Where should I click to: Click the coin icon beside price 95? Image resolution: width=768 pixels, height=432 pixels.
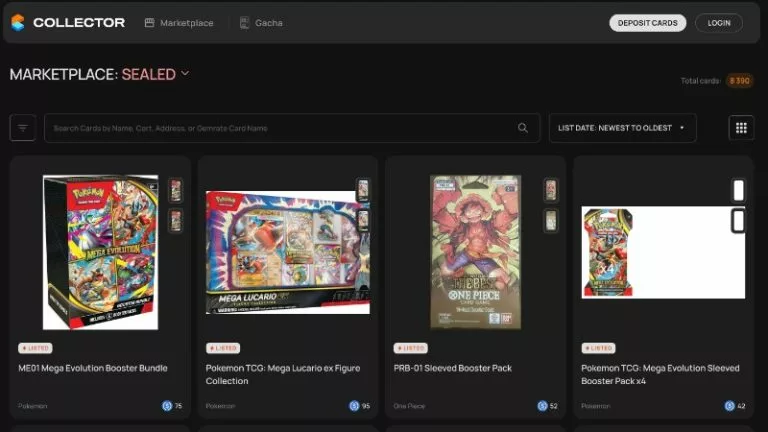(x=354, y=406)
